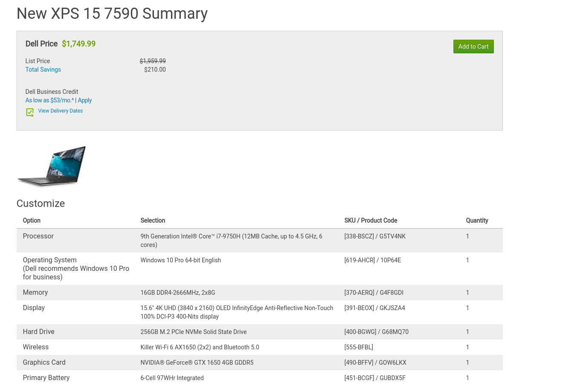
Task: Click the delivery dates calendar check icon
Action: coord(30,112)
